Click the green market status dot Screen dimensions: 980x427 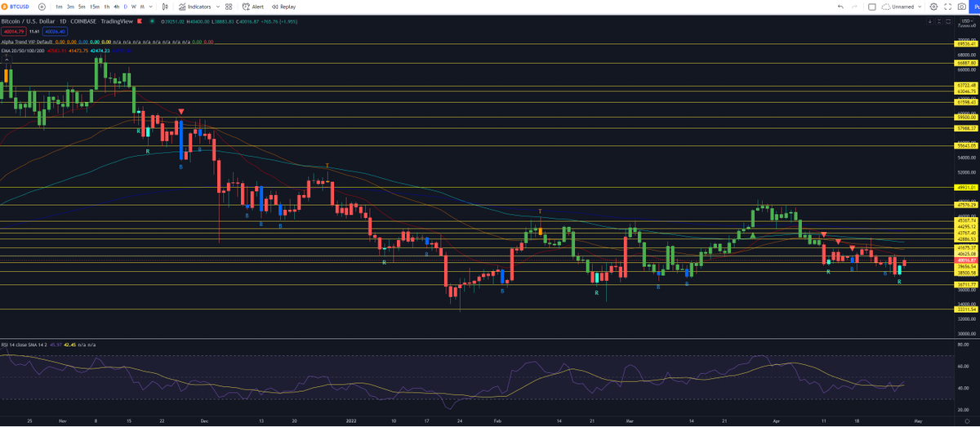(x=153, y=20)
